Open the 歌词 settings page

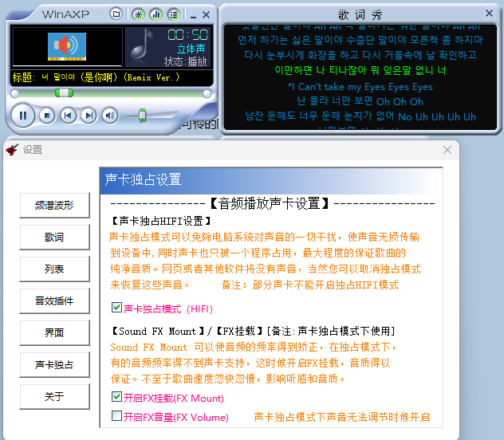pyautogui.click(x=54, y=237)
